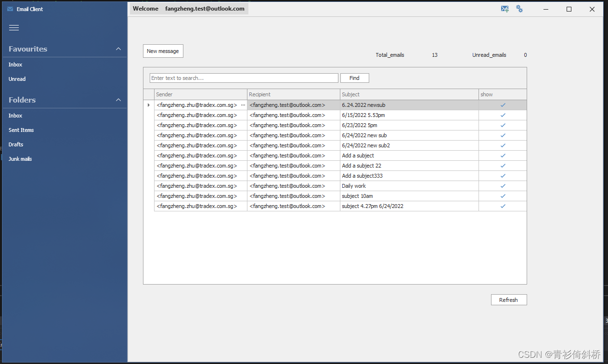Toggle show checkmark for 'subject 10am' email
The image size is (608, 364).
point(503,196)
